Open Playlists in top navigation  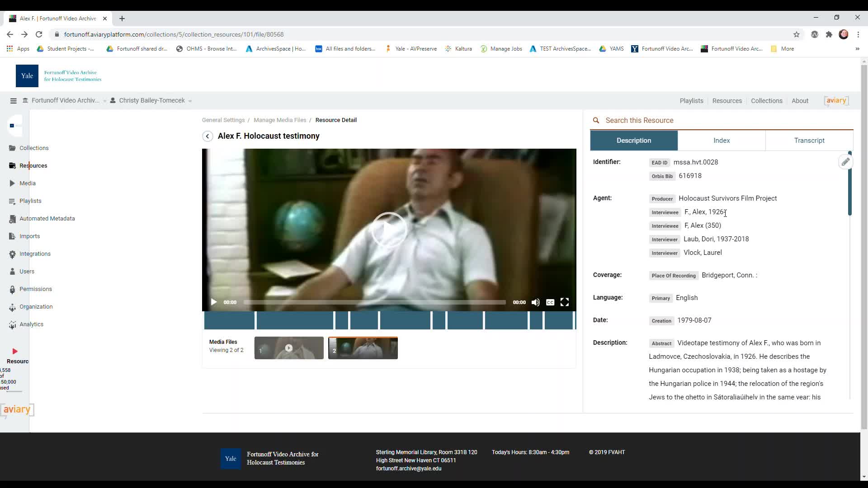pyautogui.click(x=691, y=101)
